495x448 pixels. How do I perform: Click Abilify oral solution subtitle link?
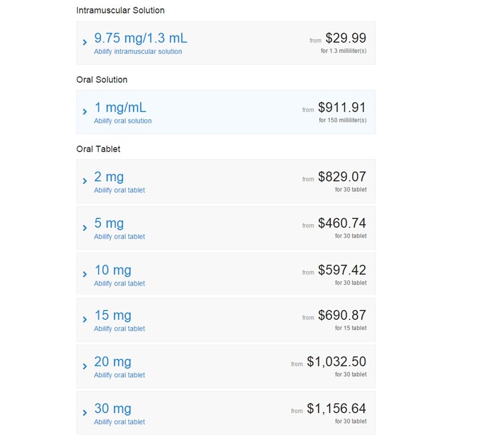tap(123, 121)
